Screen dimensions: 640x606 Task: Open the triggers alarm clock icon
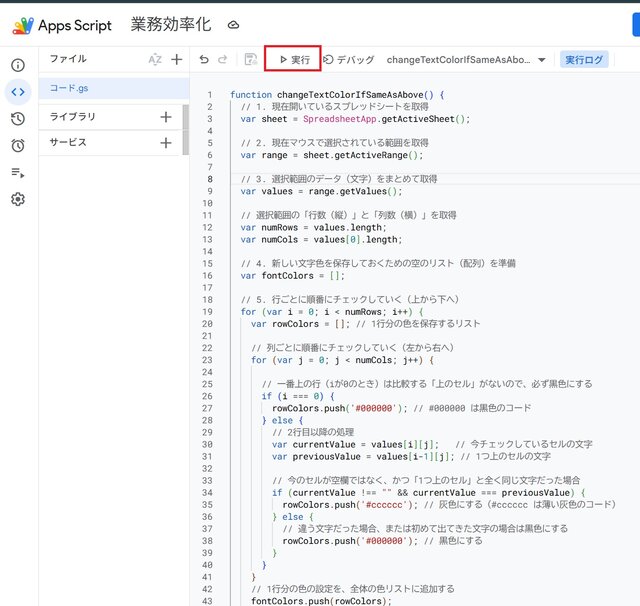pyautogui.click(x=18, y=145)
